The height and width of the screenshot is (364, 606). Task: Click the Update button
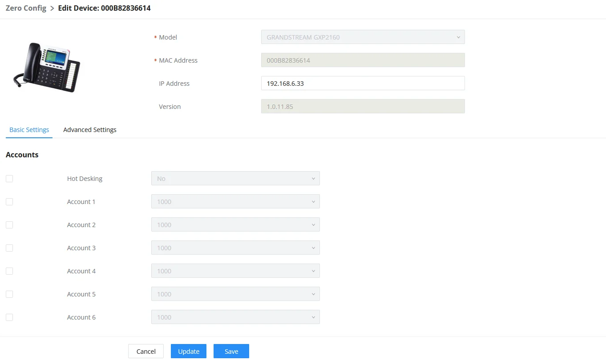189,351
